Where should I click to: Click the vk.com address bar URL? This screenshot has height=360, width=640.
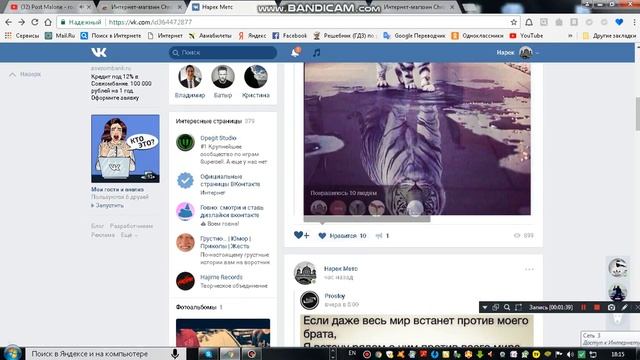[150, 22]
